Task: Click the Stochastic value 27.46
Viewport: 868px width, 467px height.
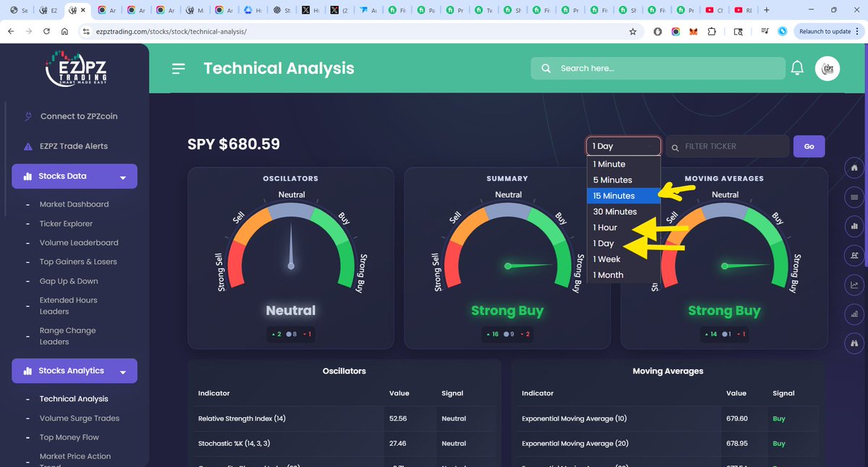Action: click(398, 443)
